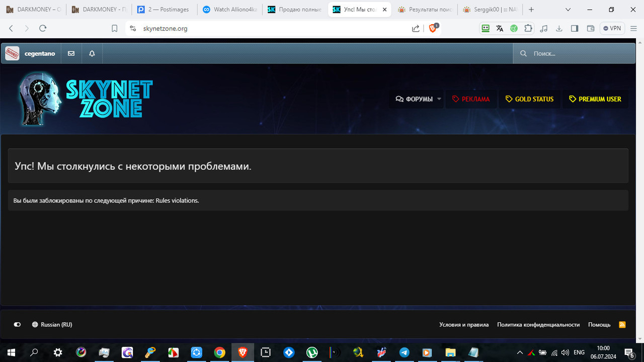
Task: Open the GOLD STATUS link
Action: (x=529, y=99)
